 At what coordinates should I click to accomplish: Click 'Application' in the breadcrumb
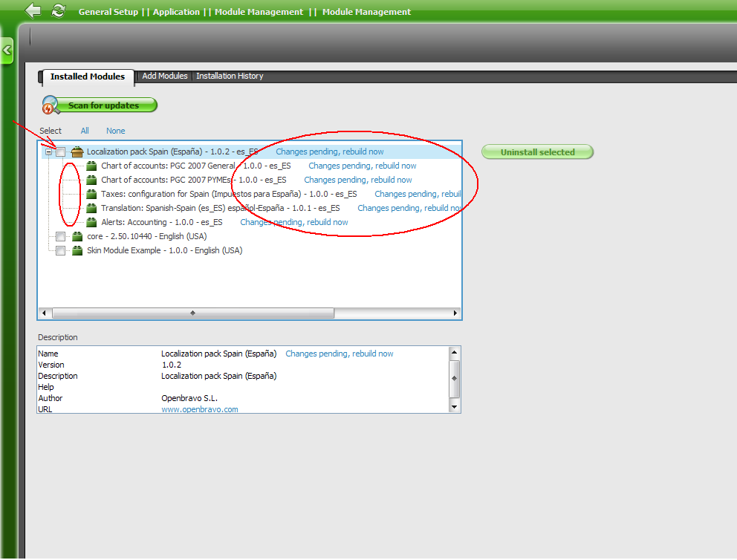(x=176, y=12)
